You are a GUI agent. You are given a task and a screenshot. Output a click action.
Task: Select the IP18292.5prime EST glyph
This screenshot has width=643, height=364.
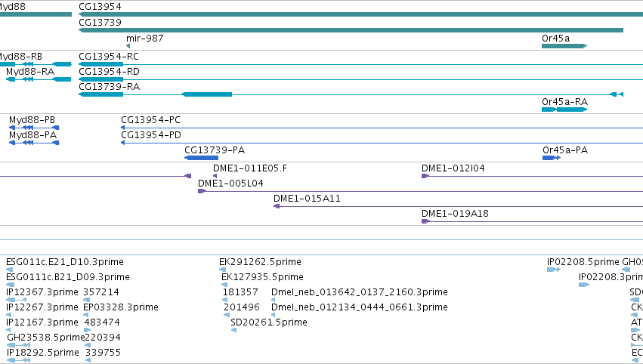18,360
